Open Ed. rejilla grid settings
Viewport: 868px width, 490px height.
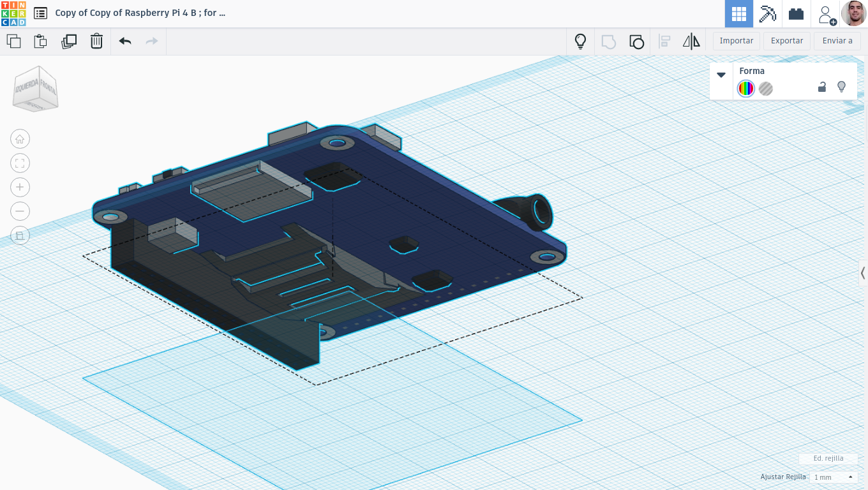pos(828,458)
